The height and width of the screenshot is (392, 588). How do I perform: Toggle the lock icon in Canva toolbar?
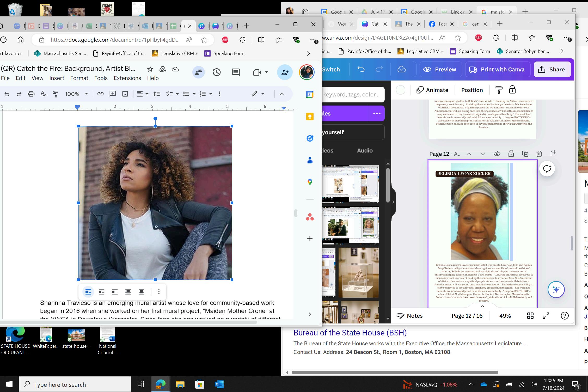pyautogui.click(x=512, y=90)
